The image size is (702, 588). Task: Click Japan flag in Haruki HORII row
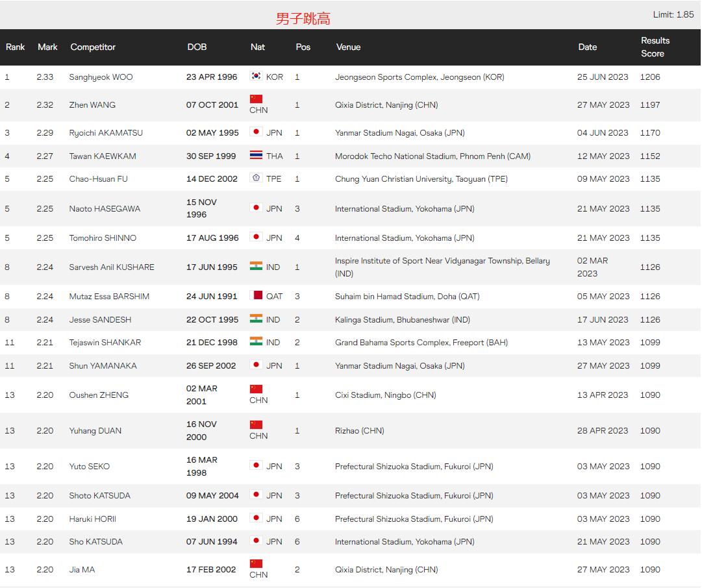tap(256, 518)
